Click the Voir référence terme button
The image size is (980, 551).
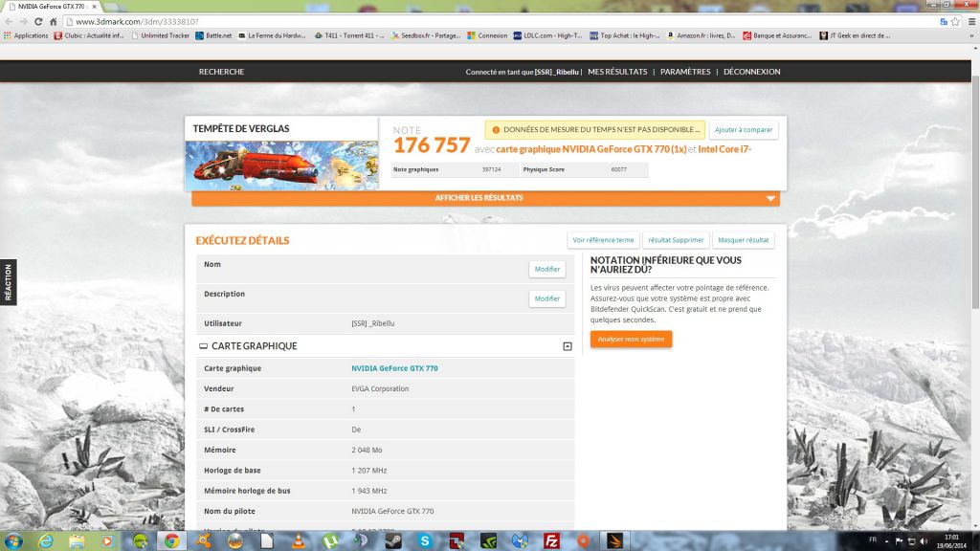pyautogui.click(x=603, y=240)
